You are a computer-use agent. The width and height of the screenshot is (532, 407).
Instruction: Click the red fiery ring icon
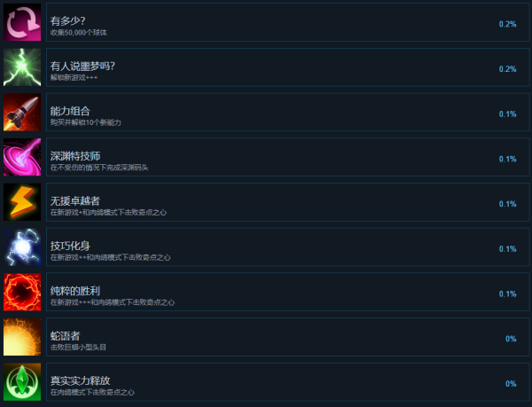pyautogui.click(x=22, y=292)
